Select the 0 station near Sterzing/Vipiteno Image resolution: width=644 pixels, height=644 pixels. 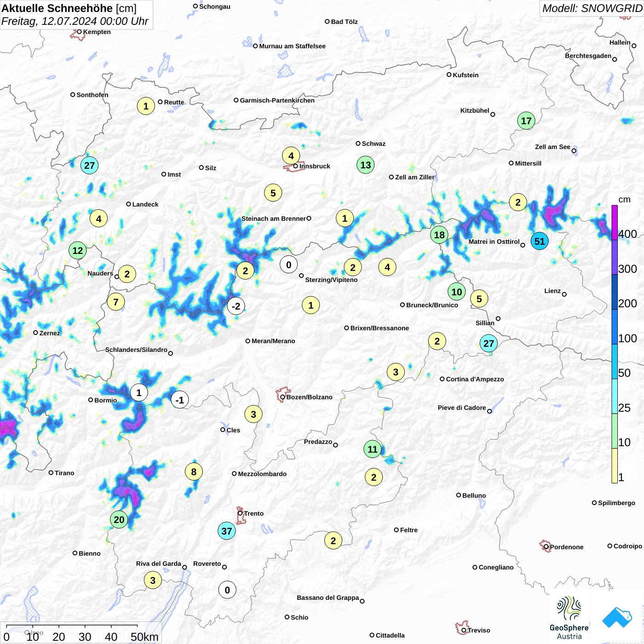pos(289,264)
